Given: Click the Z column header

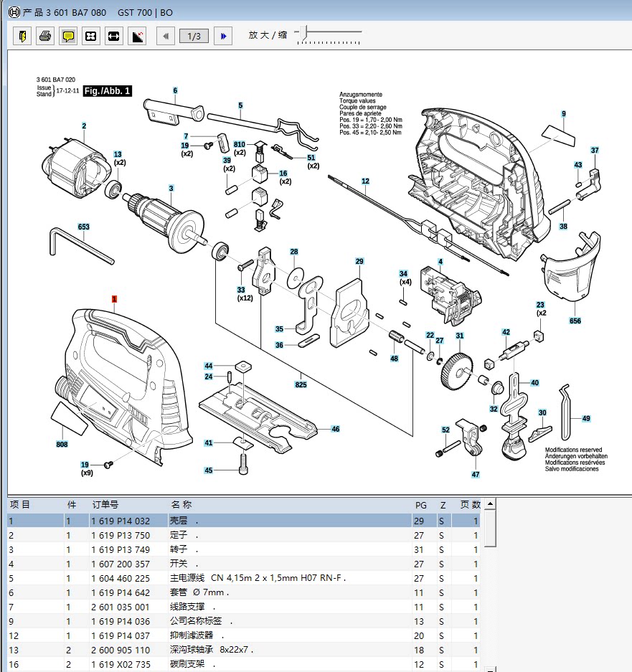Looking at the screenshot, I should [443, 506].
